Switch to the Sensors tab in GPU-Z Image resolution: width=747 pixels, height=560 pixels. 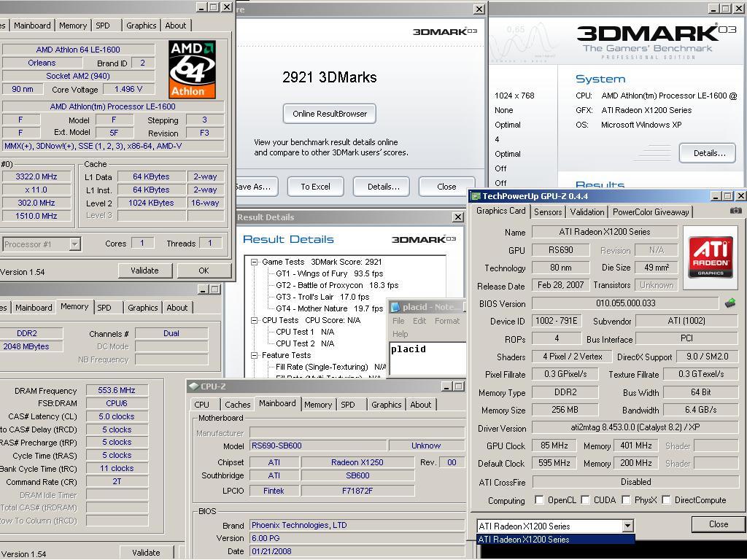tap(548, 212)
